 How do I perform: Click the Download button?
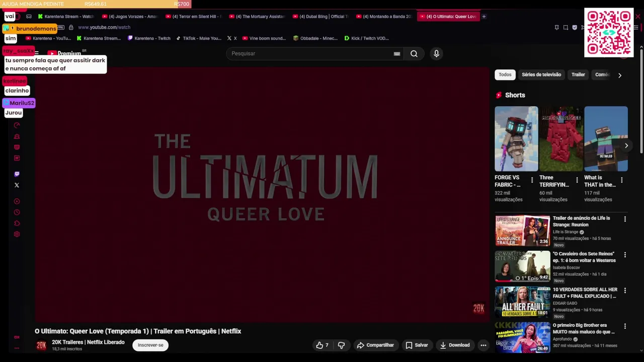click(x=454, y=345)
